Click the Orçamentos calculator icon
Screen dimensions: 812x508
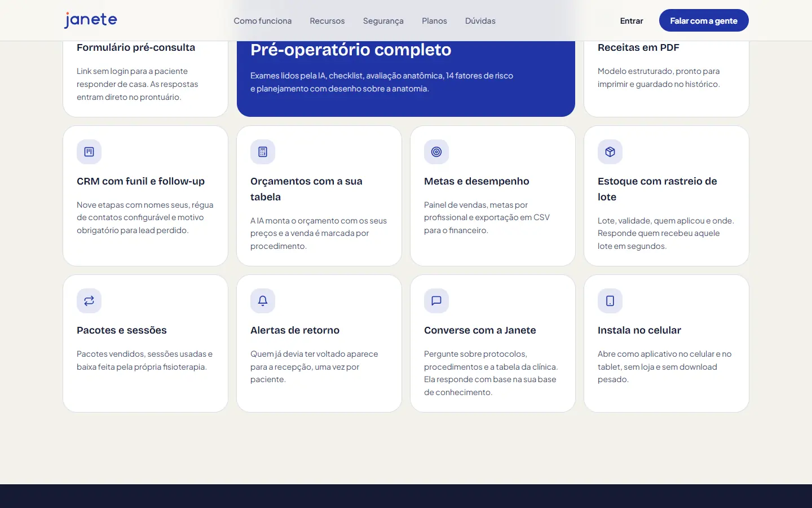coord(263,152)
